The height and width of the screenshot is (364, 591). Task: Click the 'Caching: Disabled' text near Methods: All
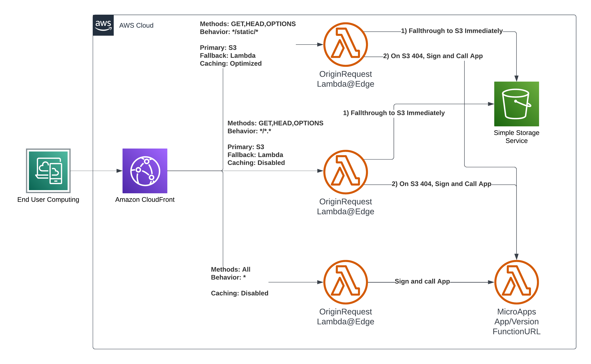239,293
